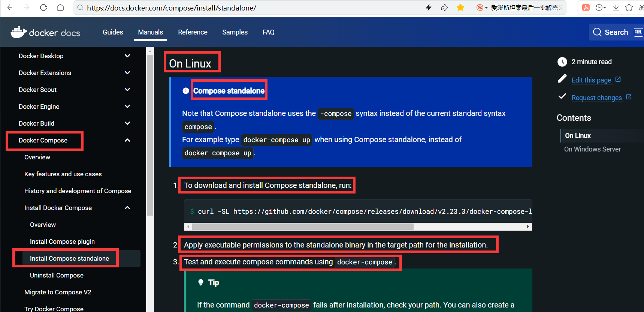Screen dimensions: 644x312
Task: Click the share arrow icon in address bar
Action: pyautogui.click(x=444, y=7)
